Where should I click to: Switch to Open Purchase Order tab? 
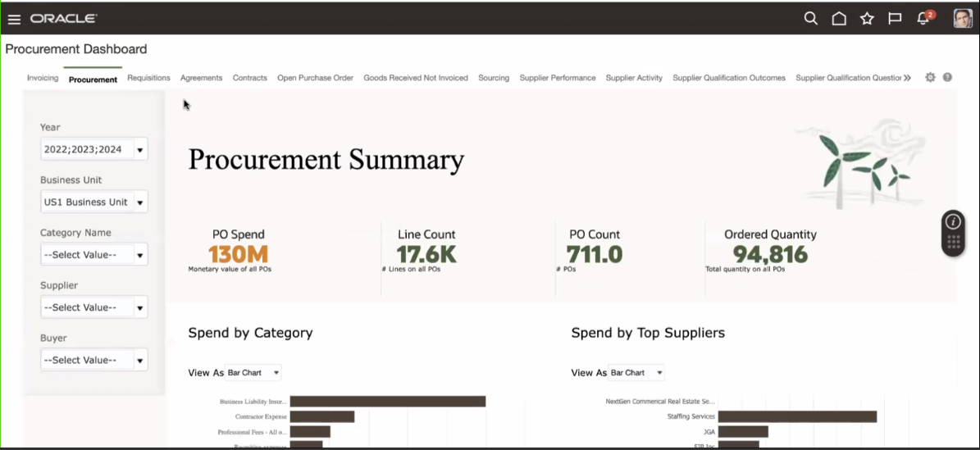[316, 78]
